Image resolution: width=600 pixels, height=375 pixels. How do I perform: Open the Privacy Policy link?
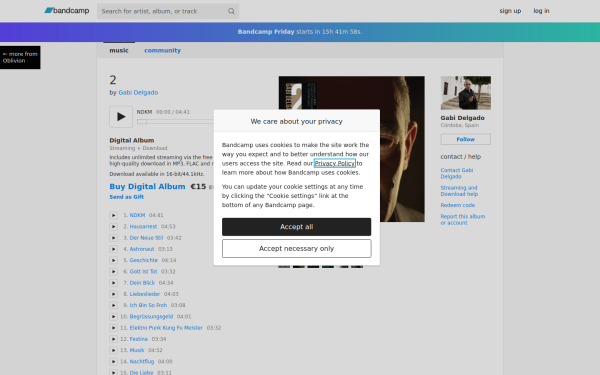(x=335, y=163)
